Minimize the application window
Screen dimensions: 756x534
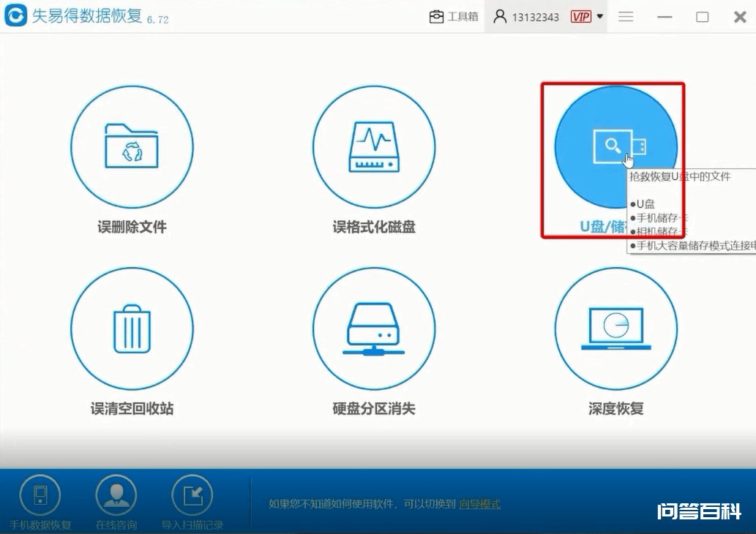click(665, 17)
